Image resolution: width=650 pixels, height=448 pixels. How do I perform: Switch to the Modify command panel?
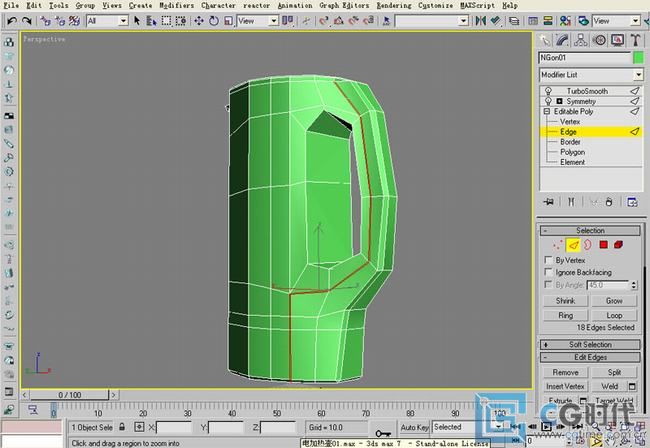tap(563, 40)
